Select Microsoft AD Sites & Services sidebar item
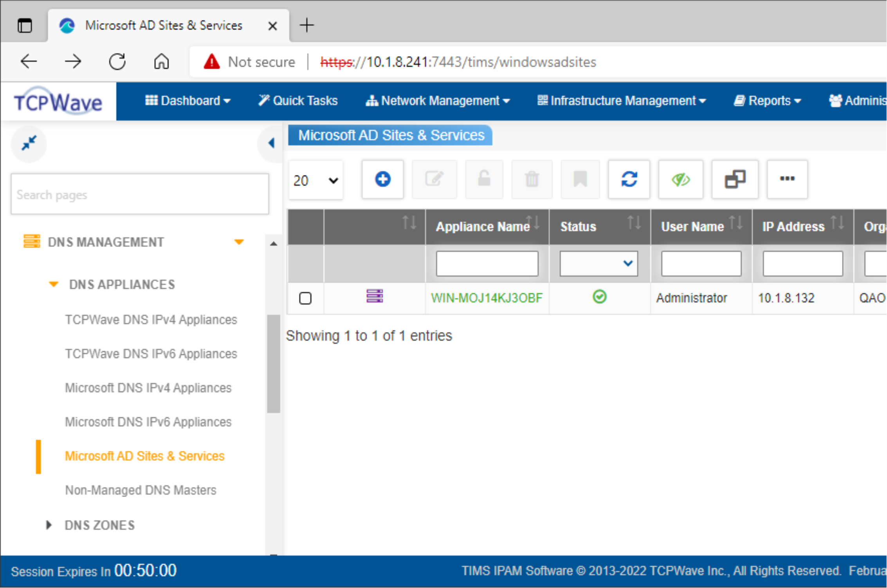887x588 pixels. point(145,456)
